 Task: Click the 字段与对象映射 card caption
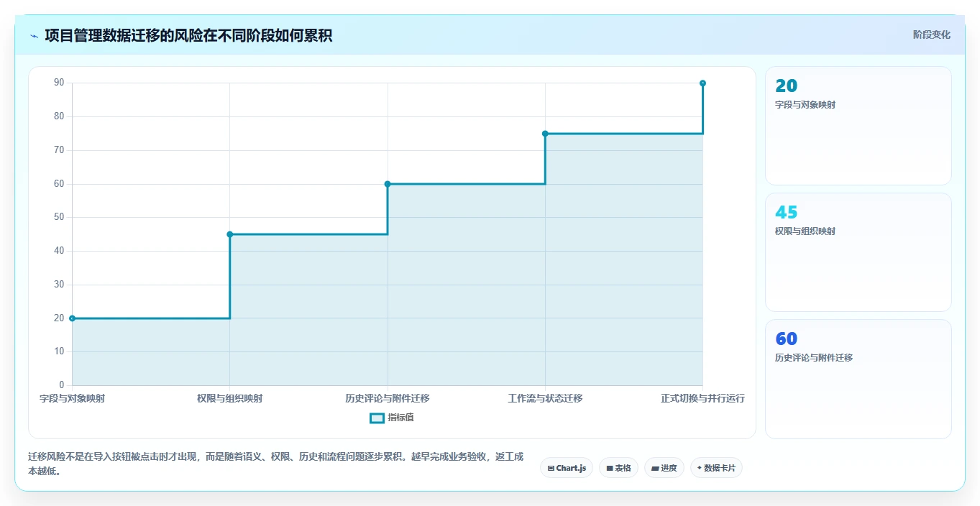pos(805,105)
